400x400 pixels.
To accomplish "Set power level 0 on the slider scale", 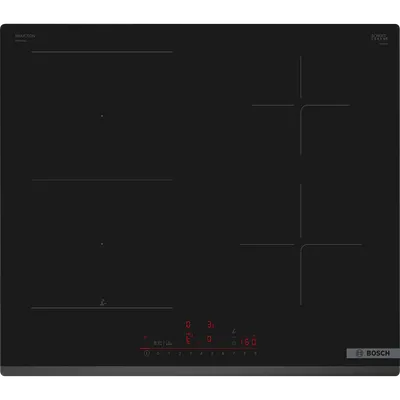I will (x=158, y=354).
